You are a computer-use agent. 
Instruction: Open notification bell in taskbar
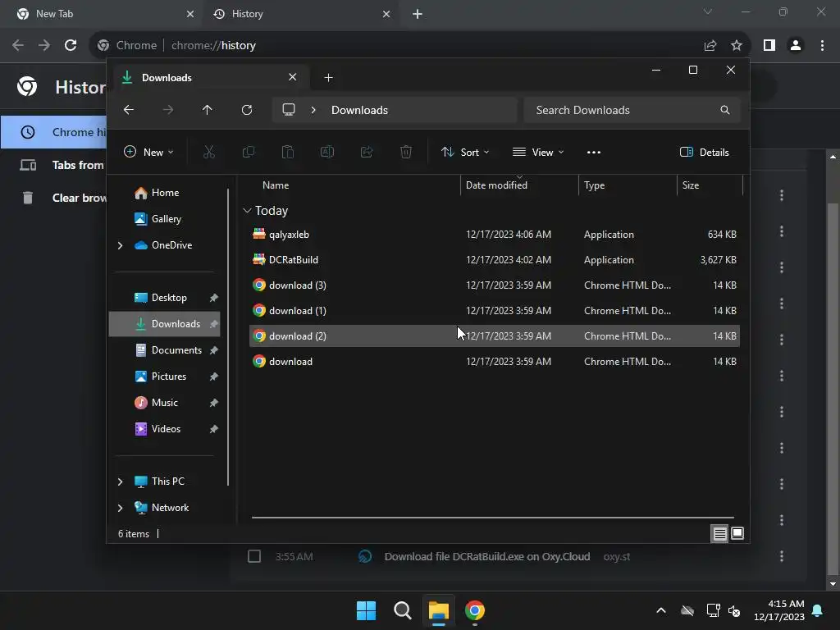[x=818, y=610]
